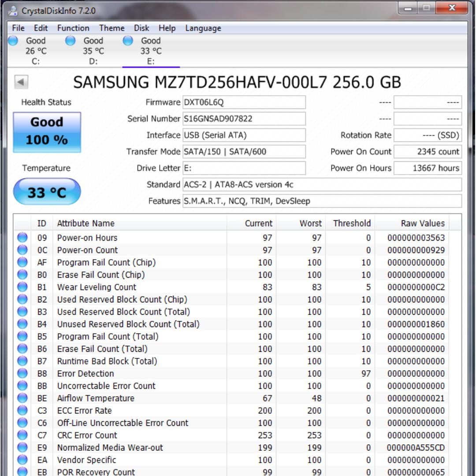476x476 pixels.
Task: Open the Language menu
Action: pos(203,28)
